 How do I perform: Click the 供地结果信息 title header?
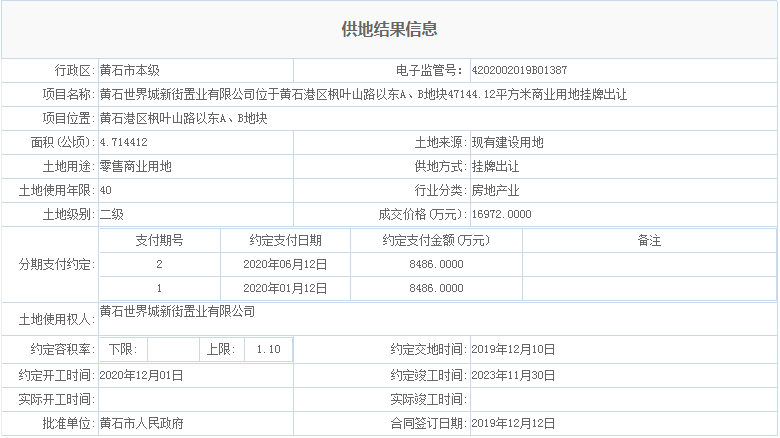click(389, 30)
